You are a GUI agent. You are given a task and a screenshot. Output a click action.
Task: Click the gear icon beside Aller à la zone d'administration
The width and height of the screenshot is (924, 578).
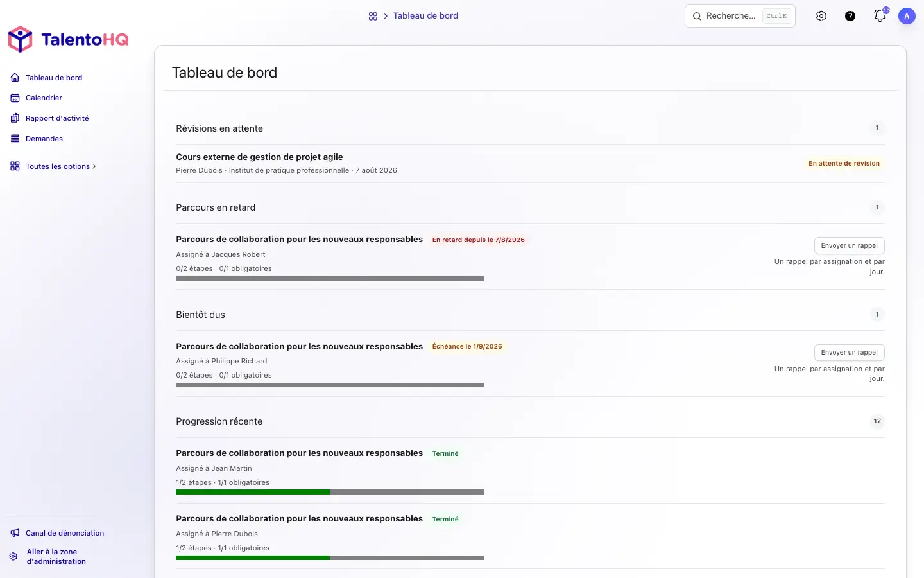(13, 557)
